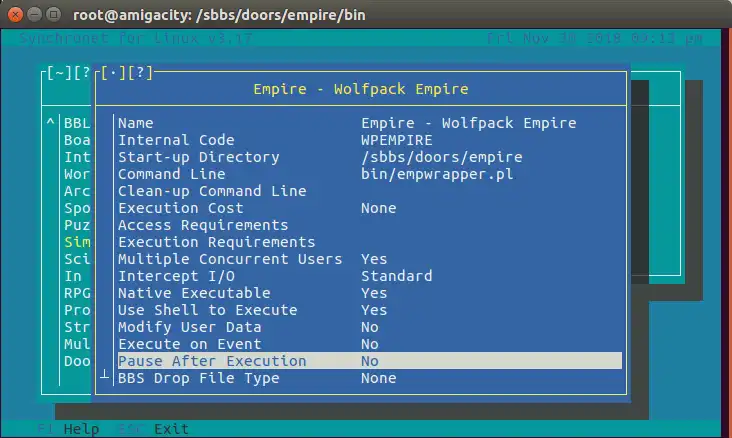This screenshot has width=732, height=438.
Task: Click the terminal window title text
Action: (219, 15)
